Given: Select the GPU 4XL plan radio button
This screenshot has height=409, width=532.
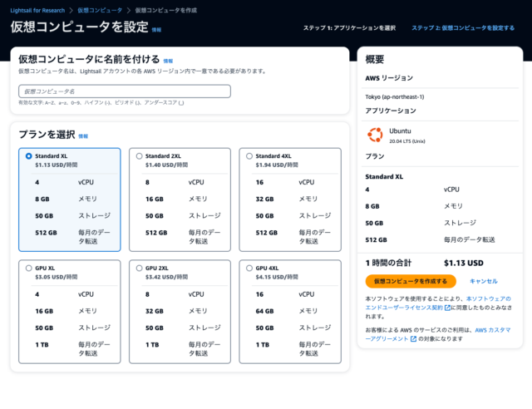Looking at the screenshot, I should point(249,269).
